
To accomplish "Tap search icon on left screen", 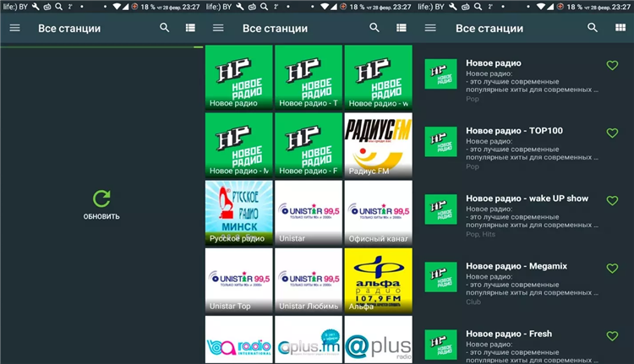I will tap(164, 28).
